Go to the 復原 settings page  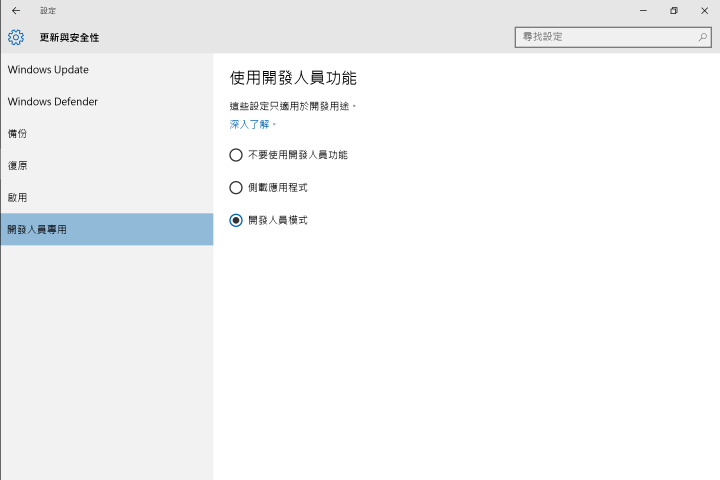tap(107, 165)
